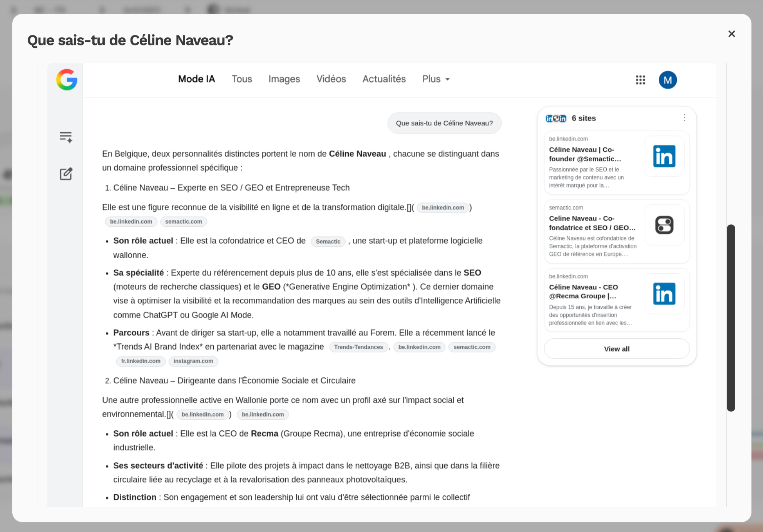Expand the Plus dropdown menu
763x532 pixels.
pos(436,79)
